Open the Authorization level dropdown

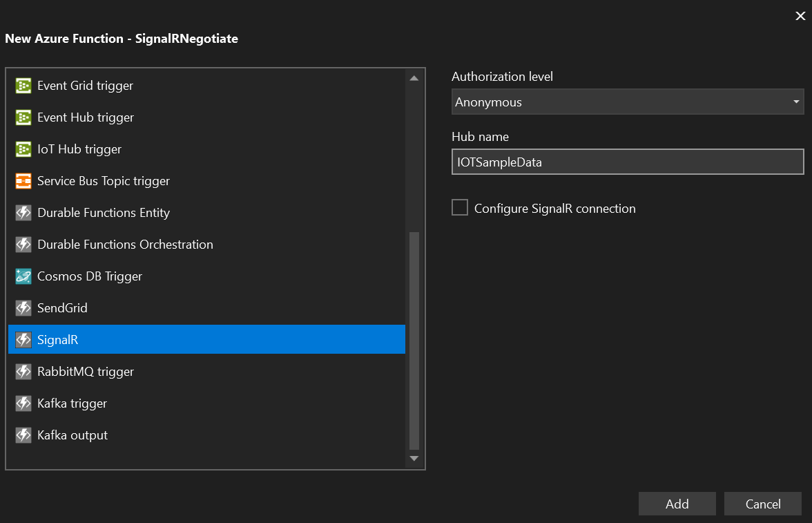click(628, 102)
